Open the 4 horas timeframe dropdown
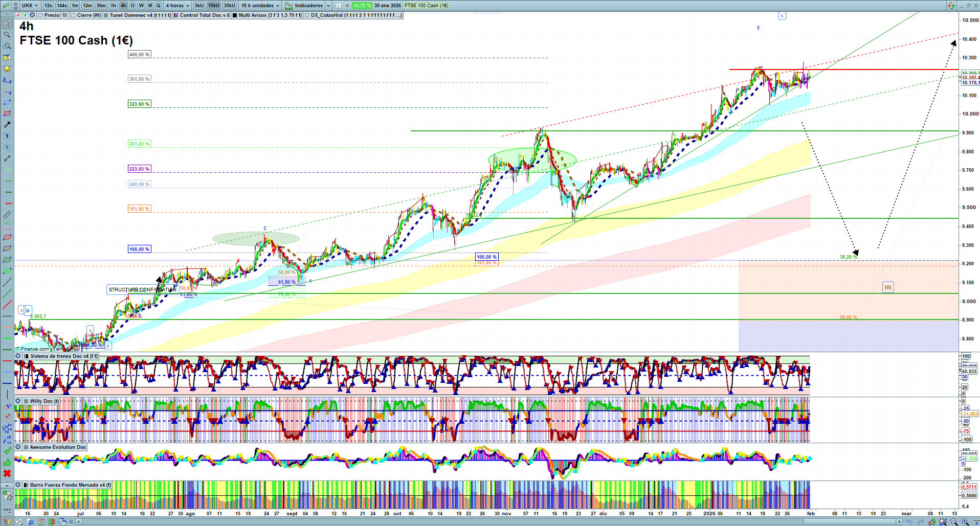Image resolution: width=980 pixels, height=526 pixels. click(177, 6)
